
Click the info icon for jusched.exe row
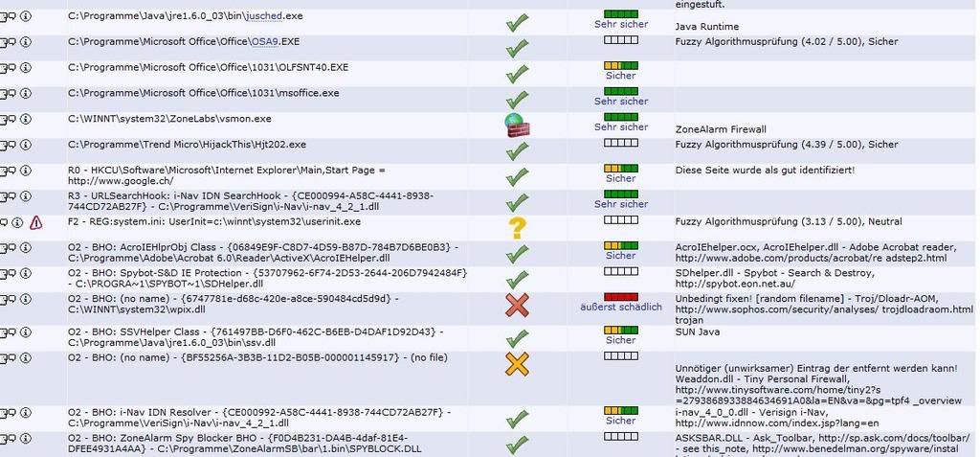[26, 17]
